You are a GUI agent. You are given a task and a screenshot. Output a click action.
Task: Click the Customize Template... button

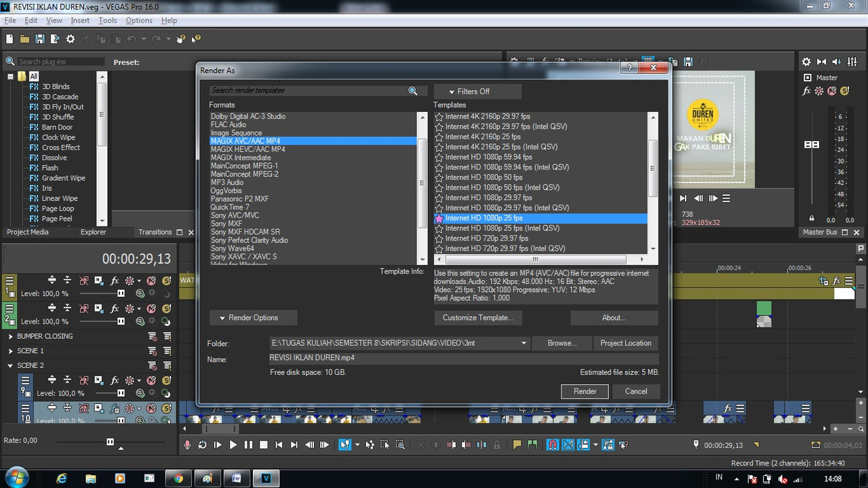click(478, 317)
